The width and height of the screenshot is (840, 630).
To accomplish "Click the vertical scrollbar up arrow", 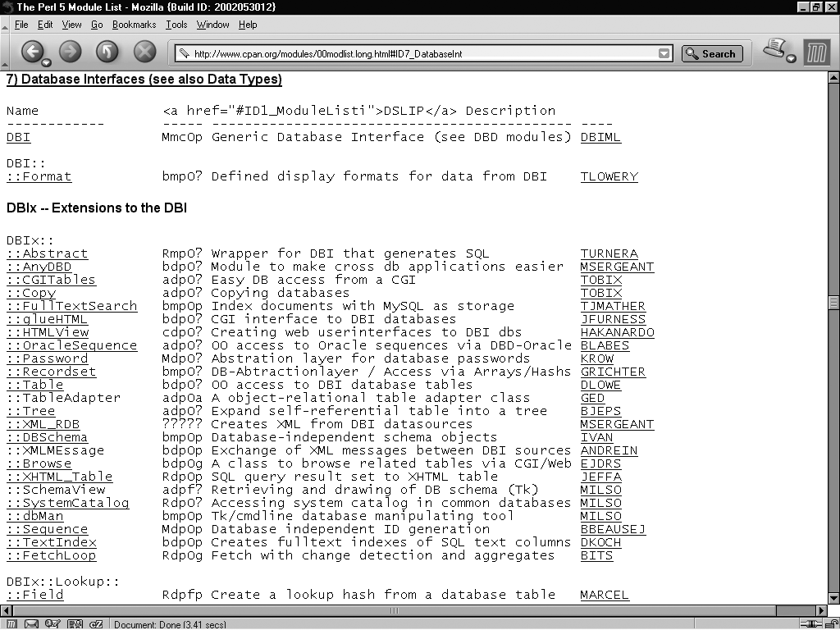I will (833, 78).
